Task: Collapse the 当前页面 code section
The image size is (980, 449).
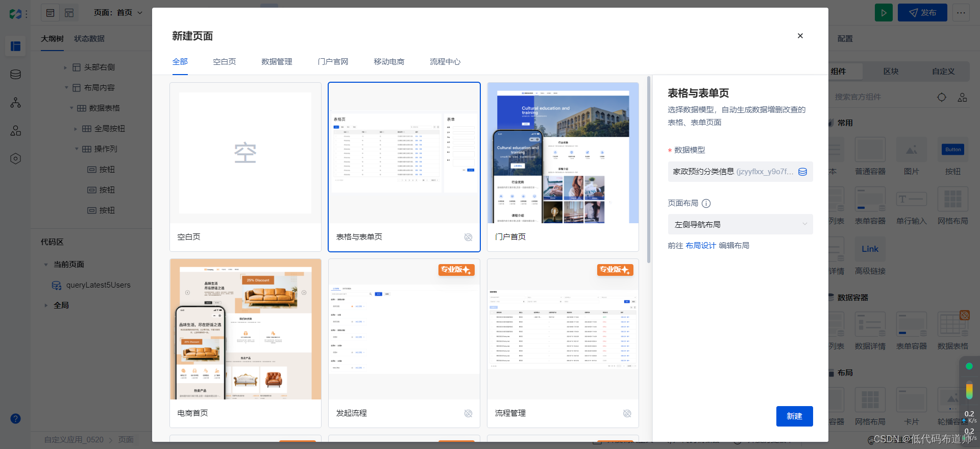Action: tap(45, 265)
